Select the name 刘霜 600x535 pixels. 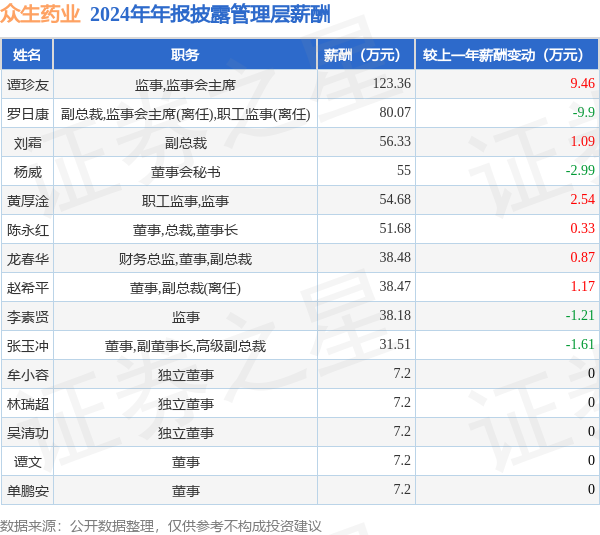click(28, 143)
